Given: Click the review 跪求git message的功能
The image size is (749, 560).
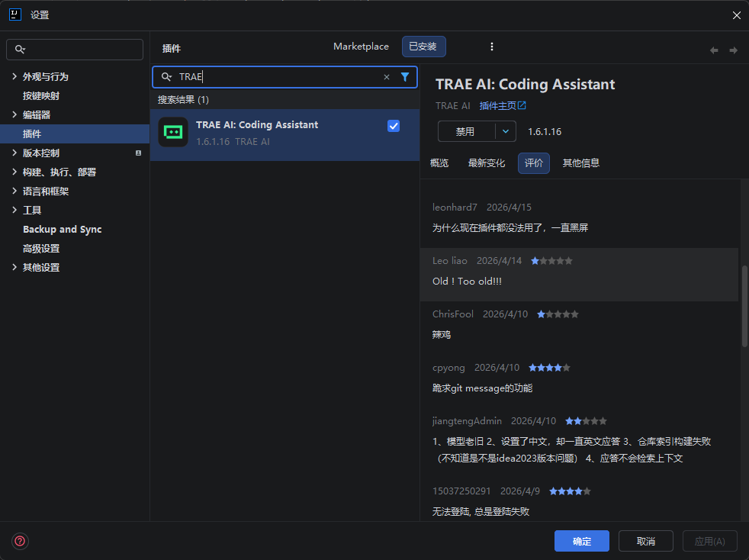Looking at the screenshot, I should pyautogui.click(x=483, y=388).
